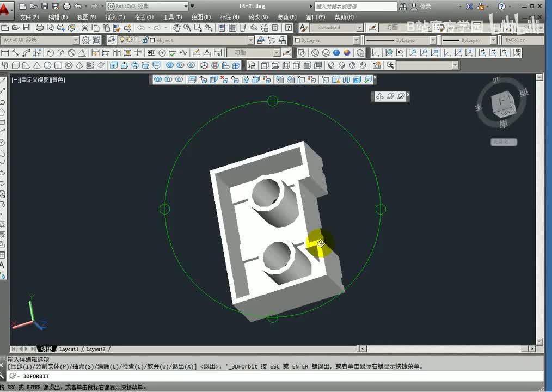Open the object layer dropdown list
This screenshot has width=552, height=392.
pos(250,40)
